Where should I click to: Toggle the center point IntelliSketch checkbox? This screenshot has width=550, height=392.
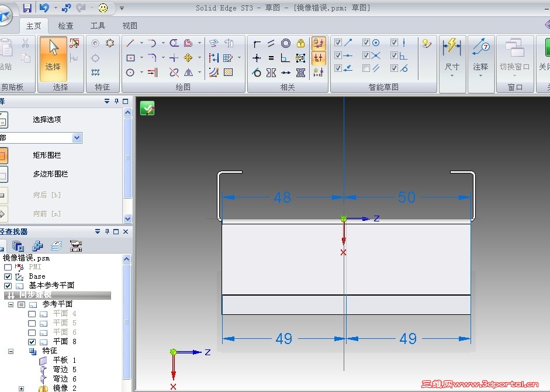(366, 43)
